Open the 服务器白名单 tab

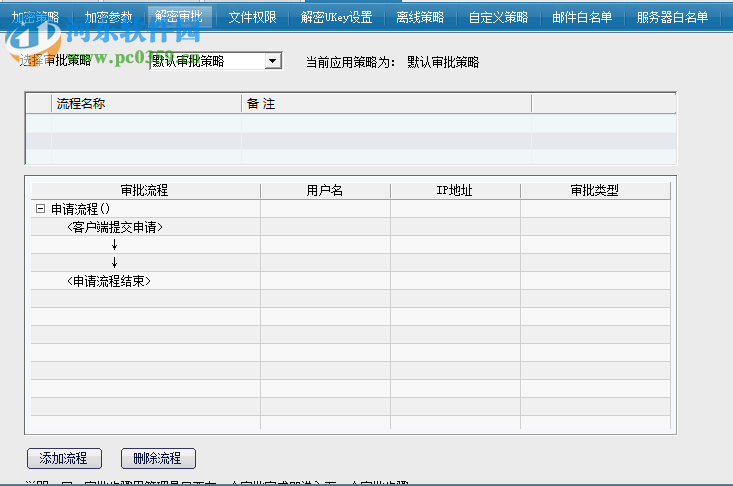pyautogui.click(x=672, y=17)
